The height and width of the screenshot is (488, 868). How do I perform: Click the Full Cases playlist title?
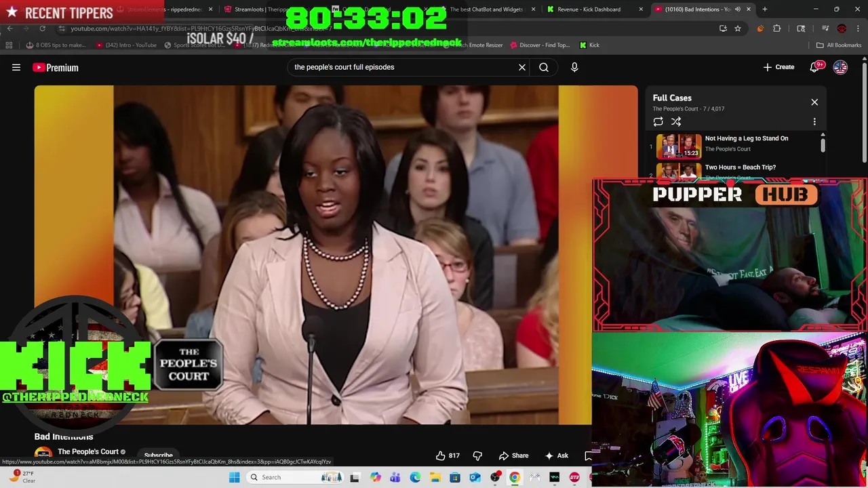672,98
